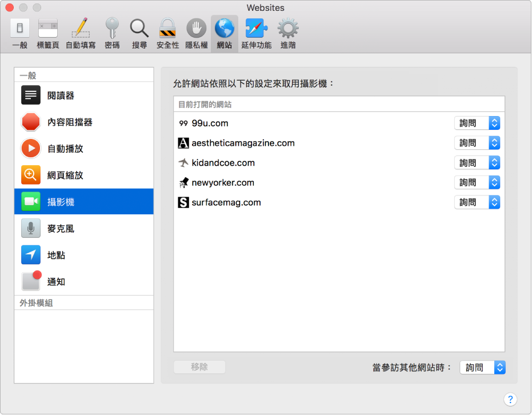Click the aestheticamagazine.com A favicon
532x415 pixels.
coord(183,143)
